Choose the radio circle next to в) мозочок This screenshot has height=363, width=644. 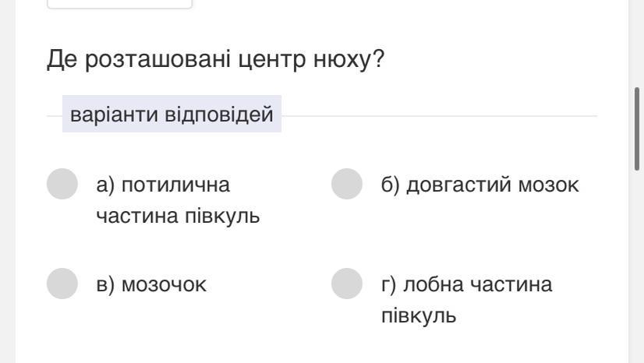click(x=62, y=284)
